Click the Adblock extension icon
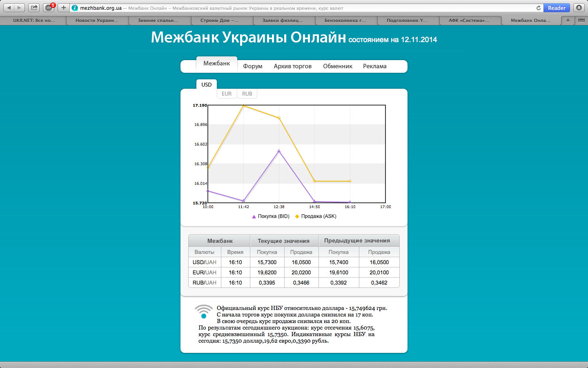Screen dimensions: 588x368 (x=49, y=8)
